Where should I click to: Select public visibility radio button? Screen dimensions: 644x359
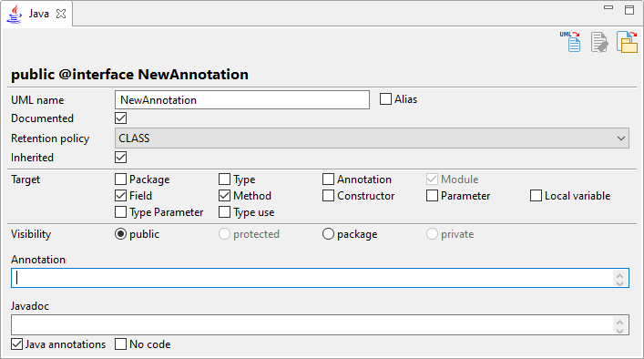coord(121,234)
